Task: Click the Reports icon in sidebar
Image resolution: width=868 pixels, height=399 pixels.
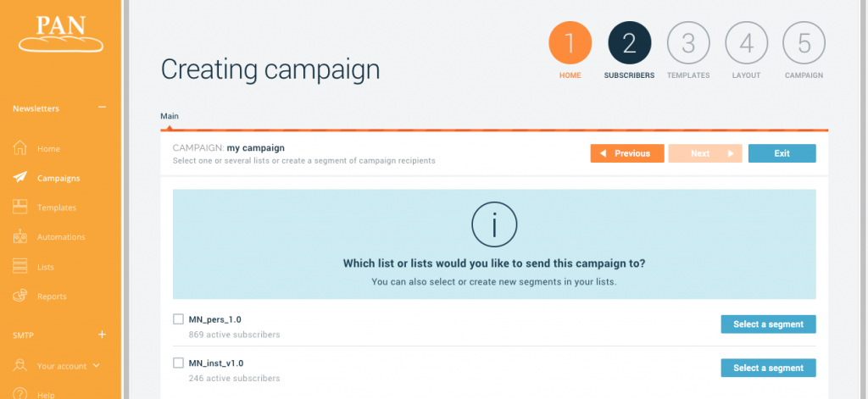Action: tap(20, 296)
